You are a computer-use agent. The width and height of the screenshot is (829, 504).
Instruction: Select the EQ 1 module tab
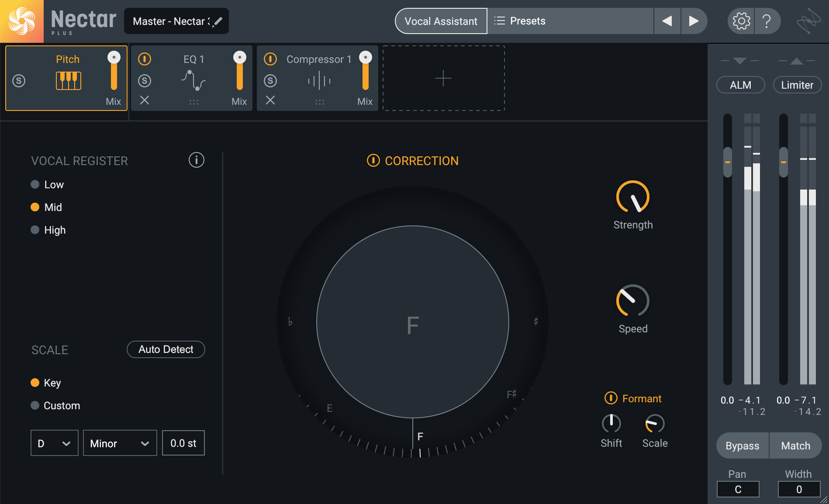192,78
